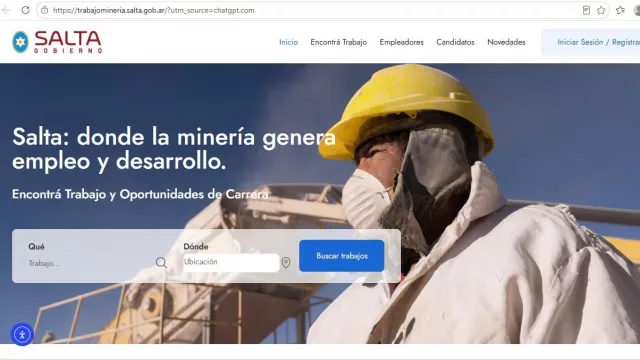Open the Candidatos menu
Viewport: 640px width, 360px height.
pyautogui.click(x=455, y=42)
